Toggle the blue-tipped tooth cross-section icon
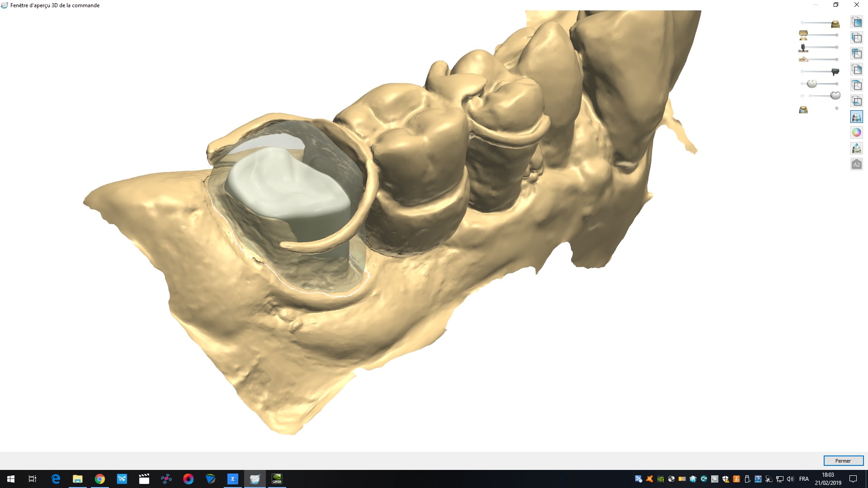Image resolution: width=868 pixels, height=488 pixels. [x=856, y=148]
